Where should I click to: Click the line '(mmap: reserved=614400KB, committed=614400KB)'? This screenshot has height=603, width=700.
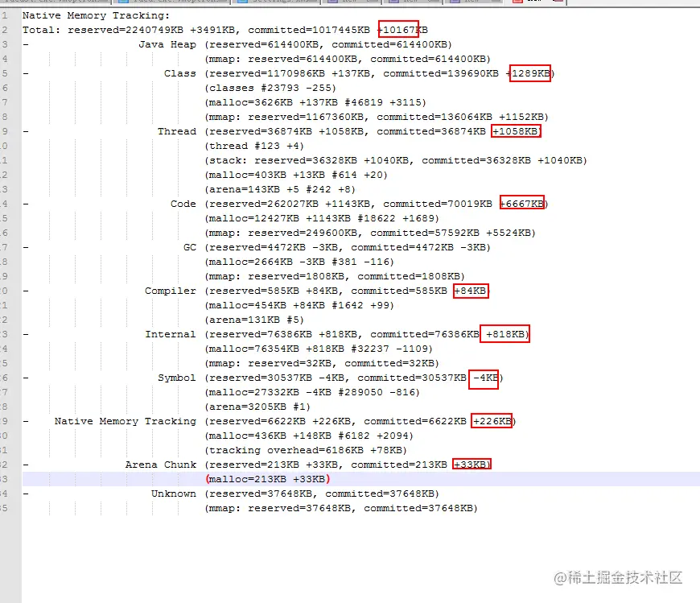[348, 59]
